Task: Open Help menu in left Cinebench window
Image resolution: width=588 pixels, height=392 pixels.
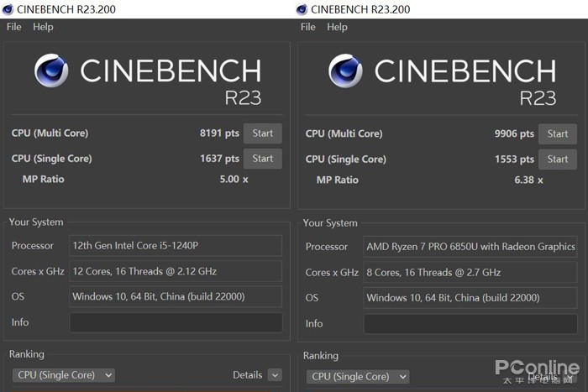Action: 43,27
